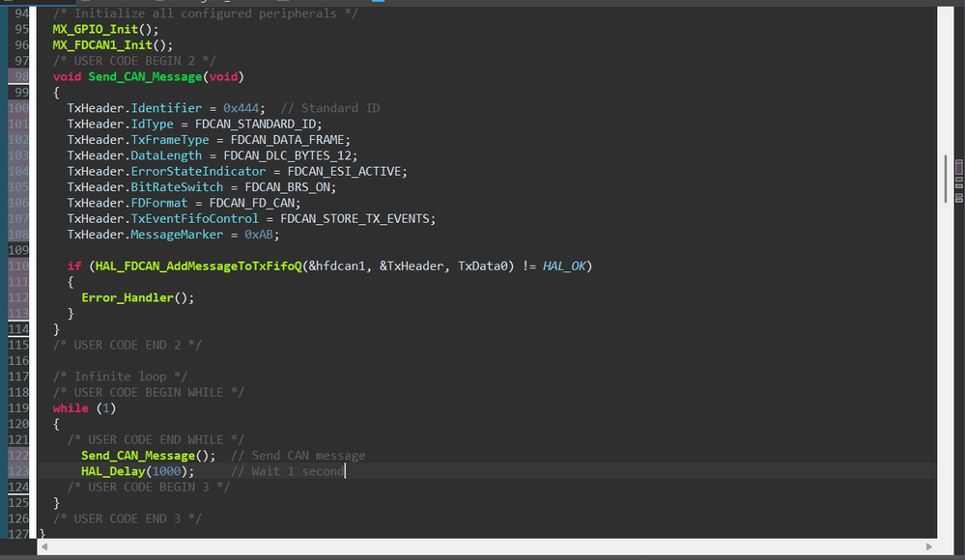Click the Send CAN message comment
The height and width of the screenshot is (560, 965).
coord(298,456)
